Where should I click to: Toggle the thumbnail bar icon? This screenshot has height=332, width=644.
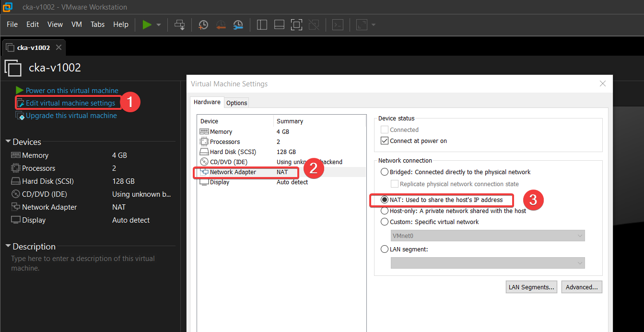[280, 24]
